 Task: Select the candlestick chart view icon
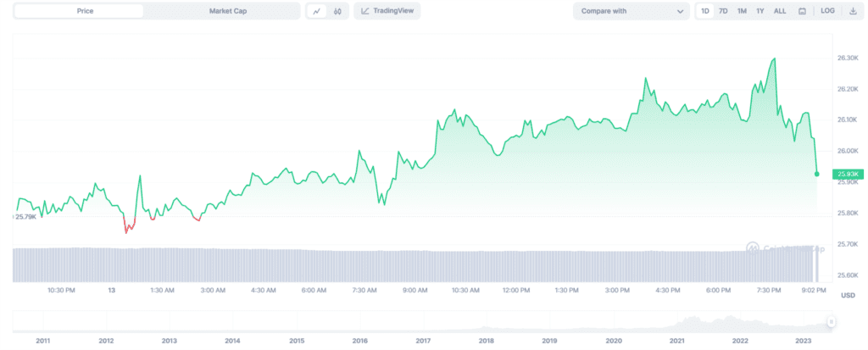tap(337, 11)
